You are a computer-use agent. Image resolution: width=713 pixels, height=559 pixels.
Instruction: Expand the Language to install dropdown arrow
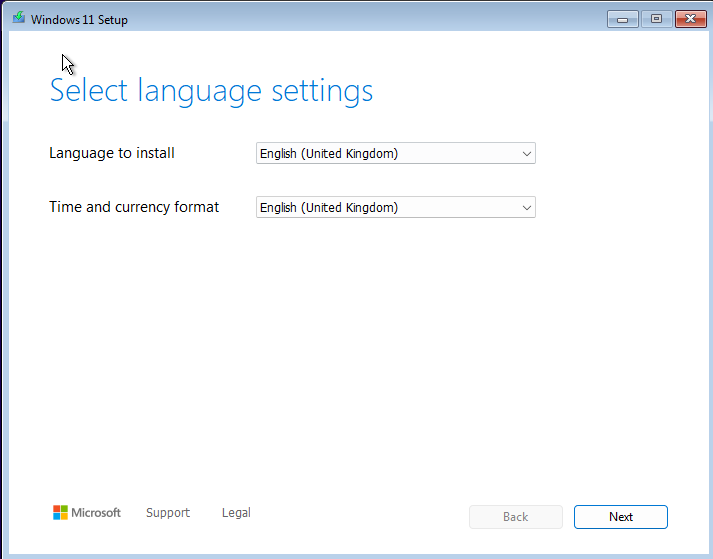526,154
